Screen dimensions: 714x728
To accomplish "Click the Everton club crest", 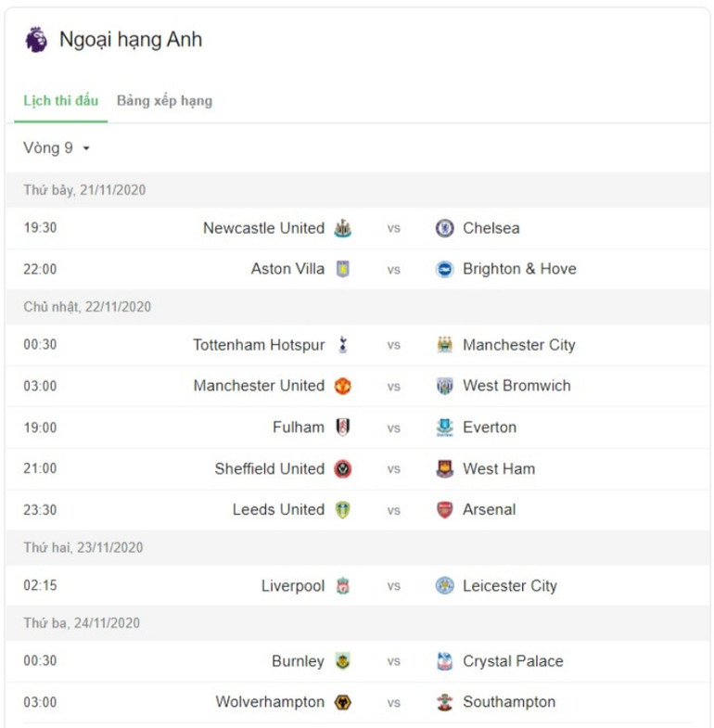I will point(445,428).
